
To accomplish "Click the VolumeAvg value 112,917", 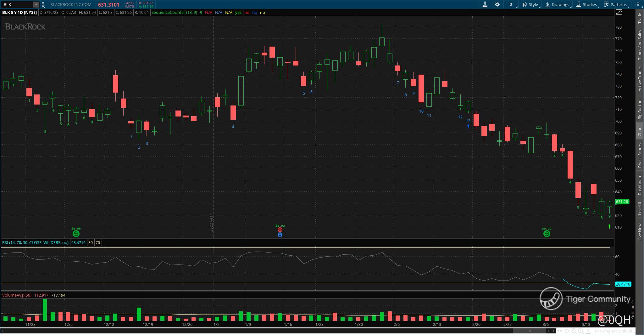I will [x=41, y=295].
